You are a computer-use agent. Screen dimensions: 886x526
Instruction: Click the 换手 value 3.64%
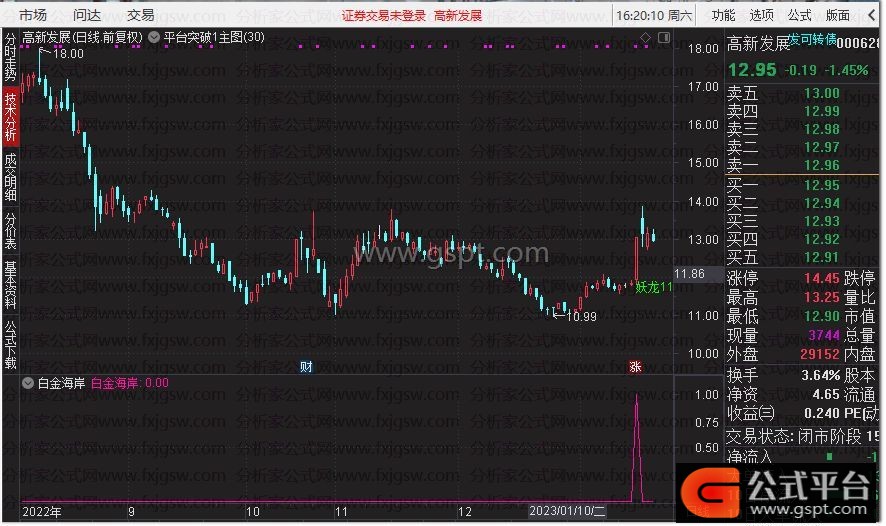tap(820, 376)
